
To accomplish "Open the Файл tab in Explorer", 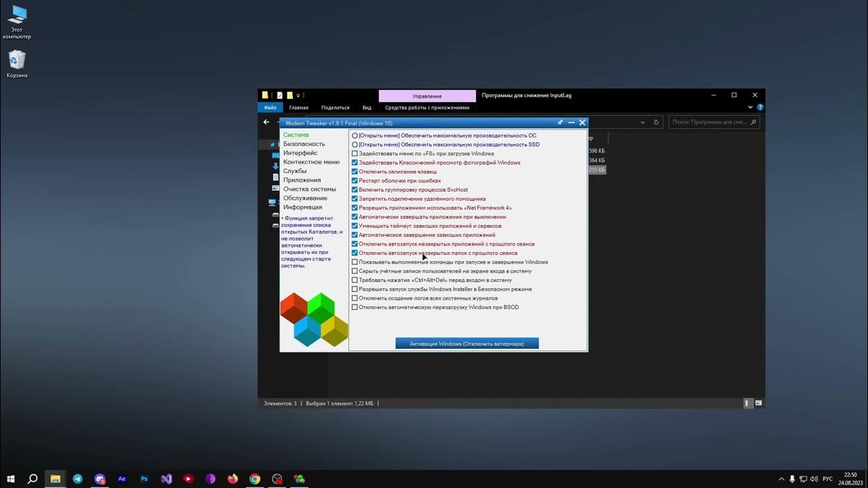I will [270, 107].
